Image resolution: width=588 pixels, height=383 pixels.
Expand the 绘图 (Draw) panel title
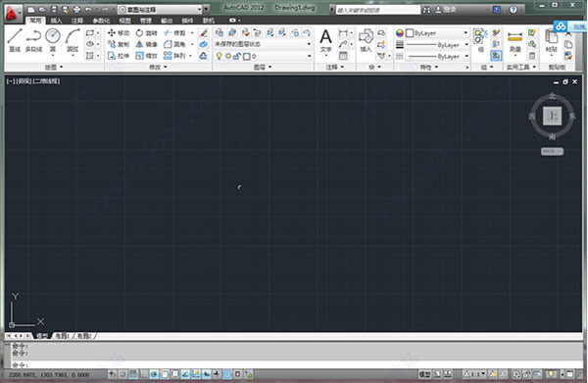coord(54,67)
